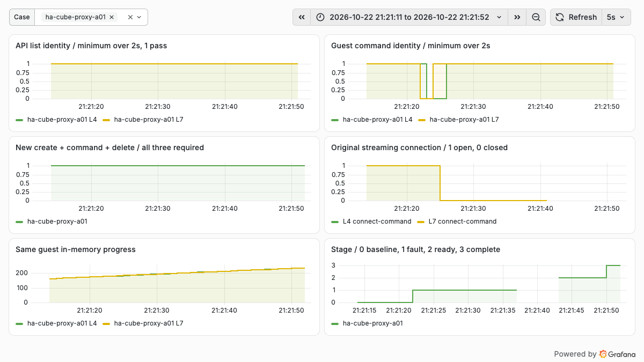Shift time range backward with double-left arrows
Viewport: 644px width, 362px height.
(x=302, y=17)
